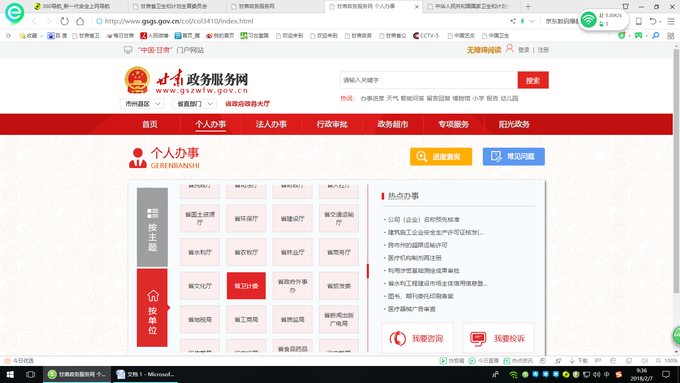Click the 我要咨询 button
The height and width of the screenshot is (383, 680).
coord(418,338)
